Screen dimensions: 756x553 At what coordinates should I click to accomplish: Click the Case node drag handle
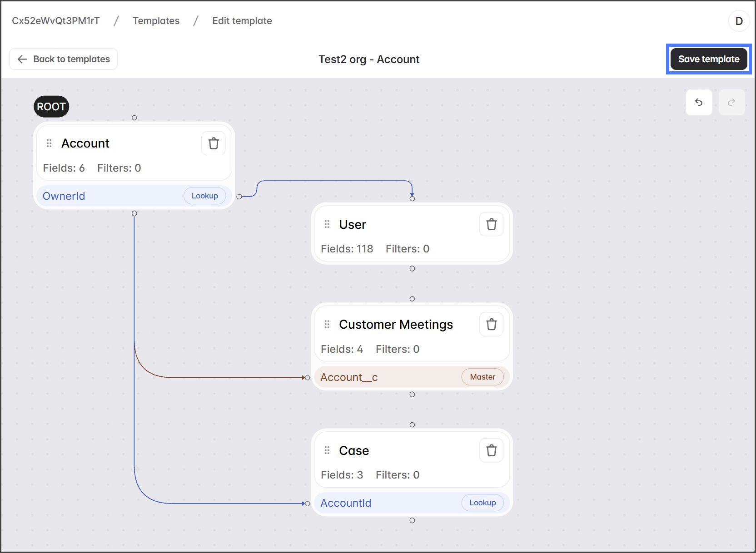coord(327,450)
